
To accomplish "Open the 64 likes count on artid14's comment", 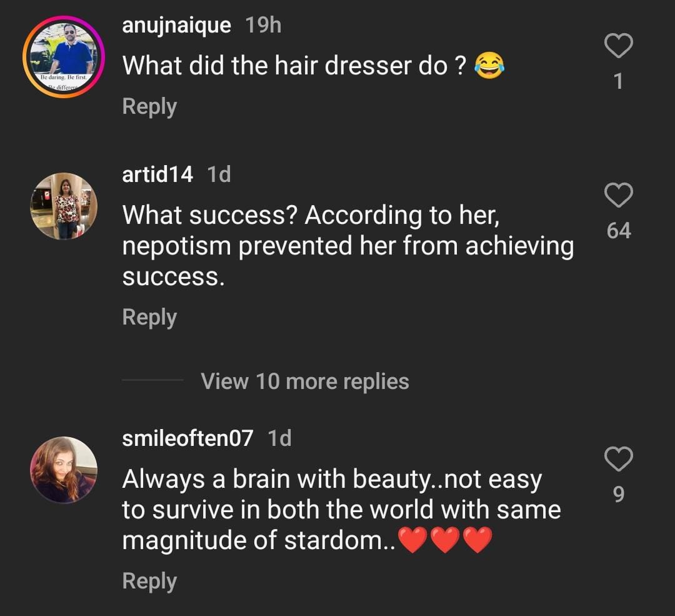I will click(x=619, y=231).
